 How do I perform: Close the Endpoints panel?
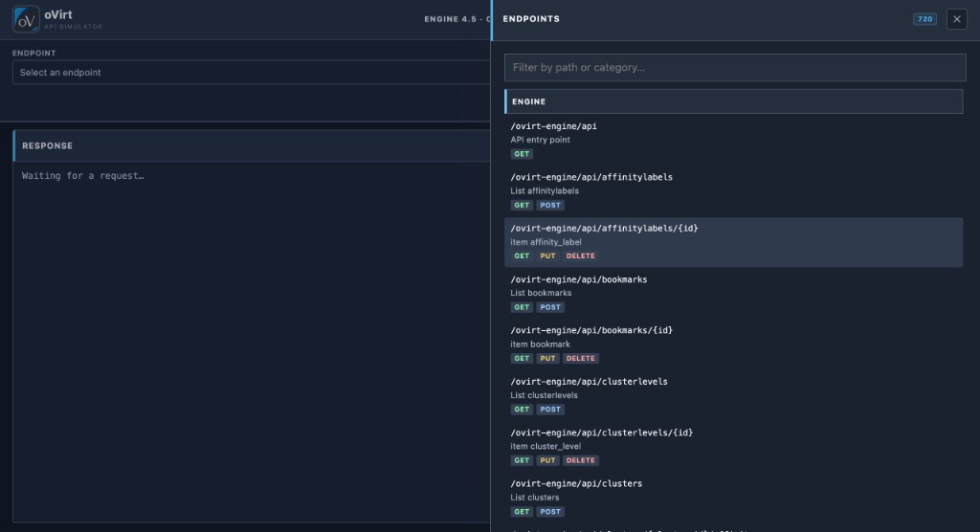(956, 19)
